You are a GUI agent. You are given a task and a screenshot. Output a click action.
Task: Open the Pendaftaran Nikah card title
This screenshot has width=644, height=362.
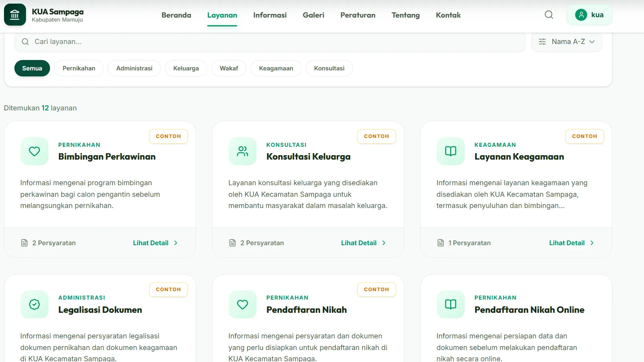click(307, 310)
